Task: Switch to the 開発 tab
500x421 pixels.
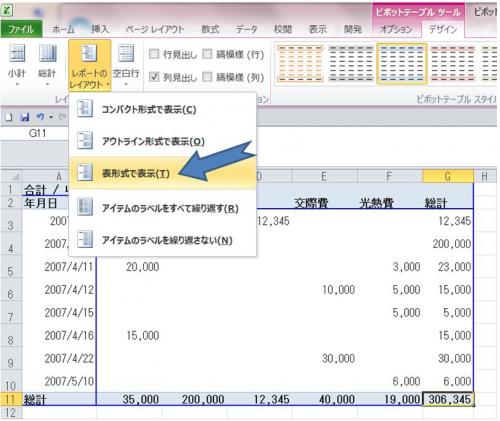Action: pyautogui.click(x=353, y=29)
